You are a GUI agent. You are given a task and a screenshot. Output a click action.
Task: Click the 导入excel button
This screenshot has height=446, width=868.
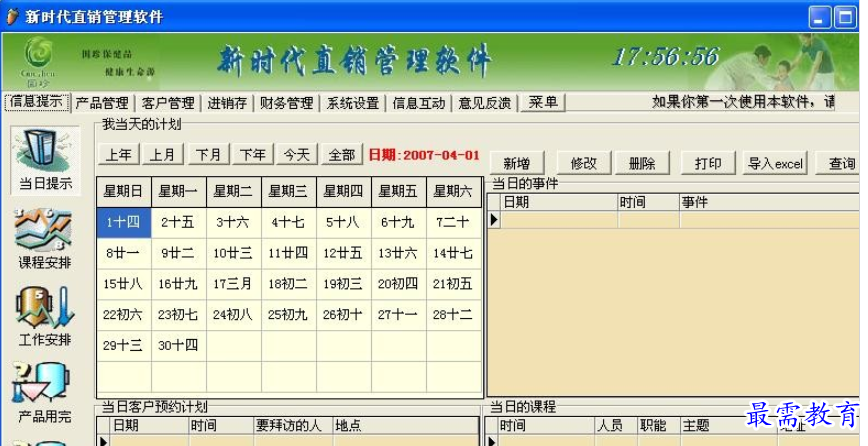point(775,163)
